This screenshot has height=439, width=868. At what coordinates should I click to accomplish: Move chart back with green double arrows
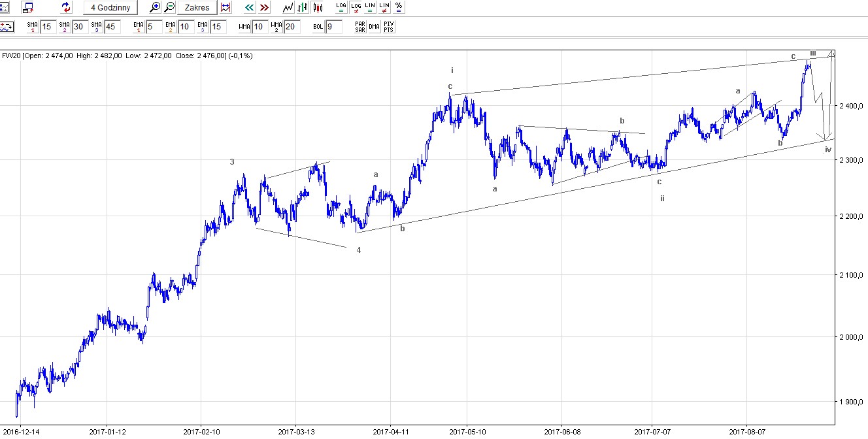pos(249,7)
